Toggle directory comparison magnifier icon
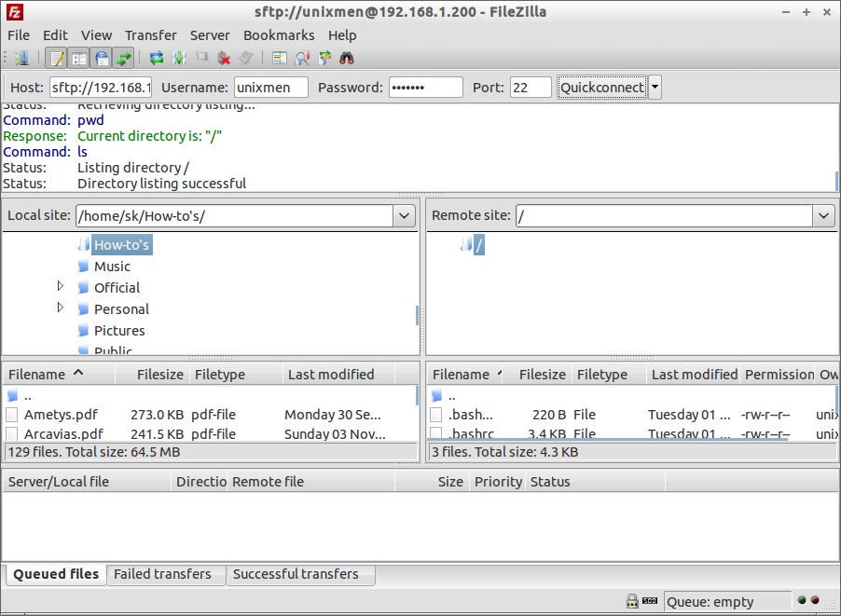Viewport: 841px width, 616px height. click(302, 58)
